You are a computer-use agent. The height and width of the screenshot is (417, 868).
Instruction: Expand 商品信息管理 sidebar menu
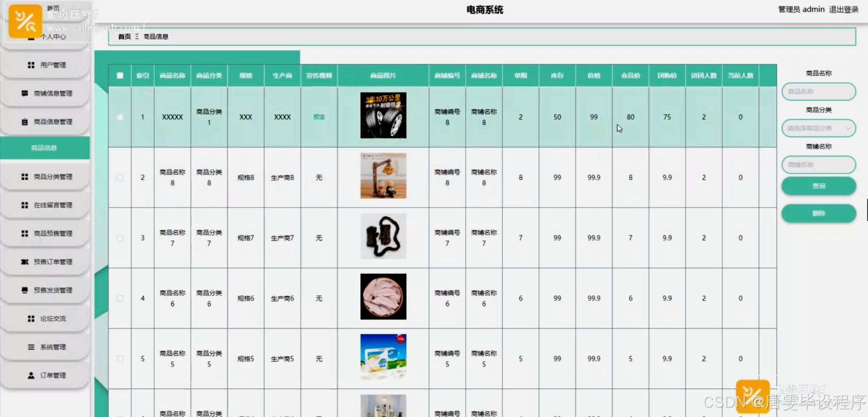[x=45, y=122]
